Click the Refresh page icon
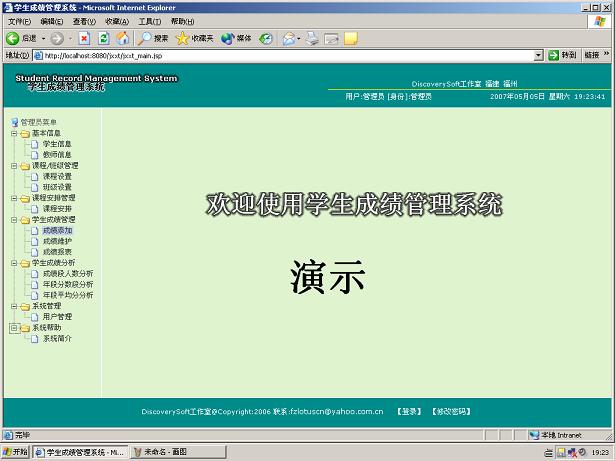The width and height of the screenshot is (615, 461). (103, 38)
